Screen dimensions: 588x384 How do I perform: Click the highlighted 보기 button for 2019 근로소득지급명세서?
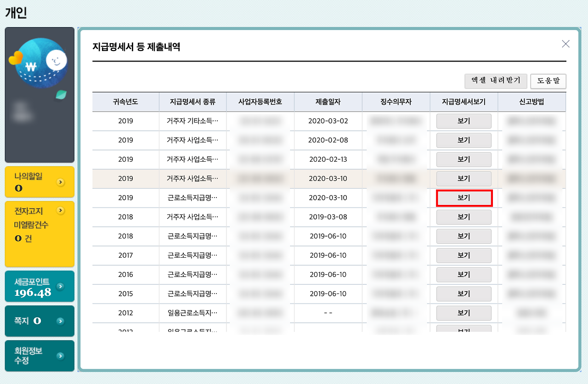[x=464, y=198]
